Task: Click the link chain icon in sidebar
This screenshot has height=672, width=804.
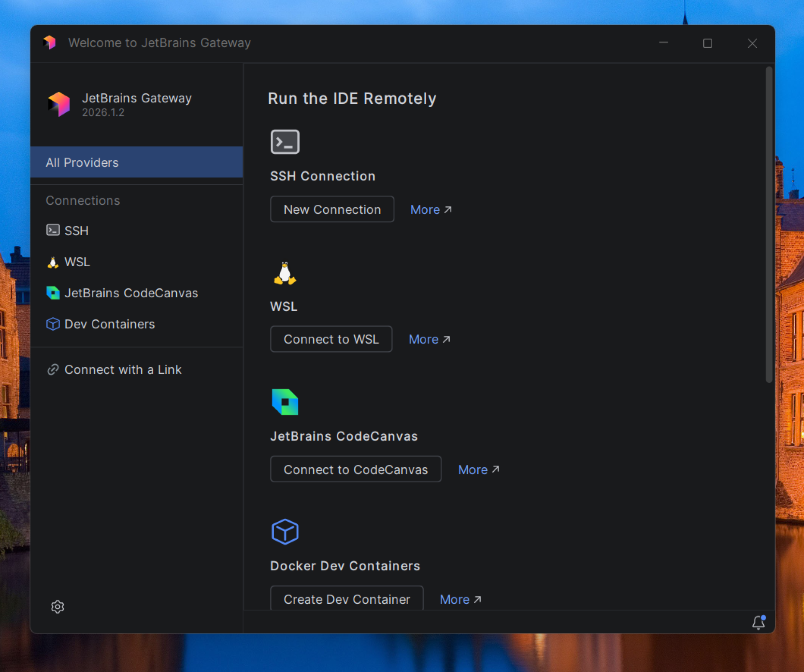Action: coord(53,369)
